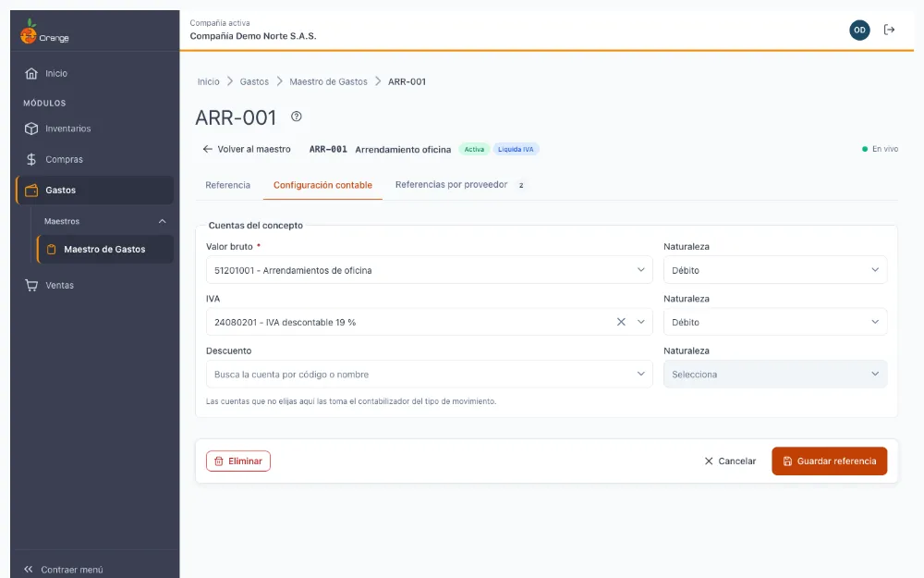Select Maestro de Gastos in sidebar
The height and width of the screenshot is (578, 924).
(x=105, y=250)
